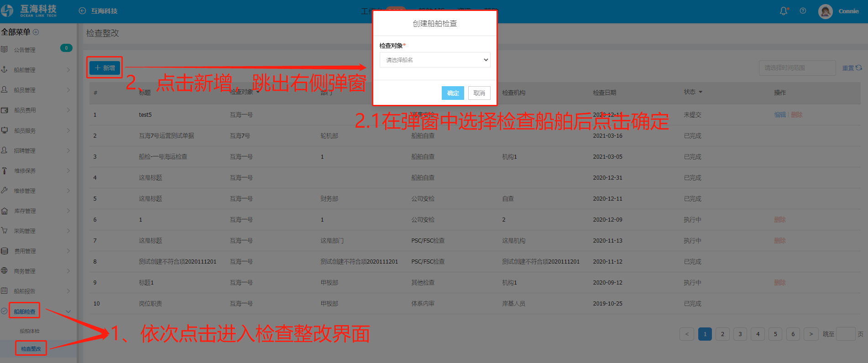Click the 船检一号海运检查 title cell
Image resolution: width=868 pixels, height=363 pixels.
coord(163,157)
